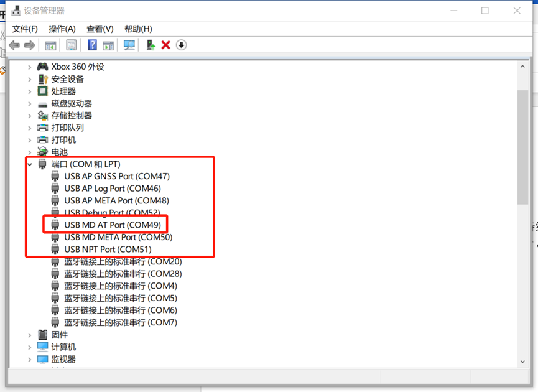Image resolution: width=538 pixels, height=392 pixels.
Task: Select USB NPT Port (COM51)
Action: tap(108, 250)
